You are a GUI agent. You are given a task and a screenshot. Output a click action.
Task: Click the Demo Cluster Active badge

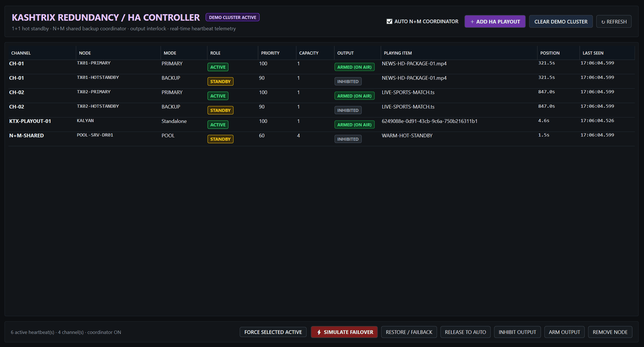232,17
